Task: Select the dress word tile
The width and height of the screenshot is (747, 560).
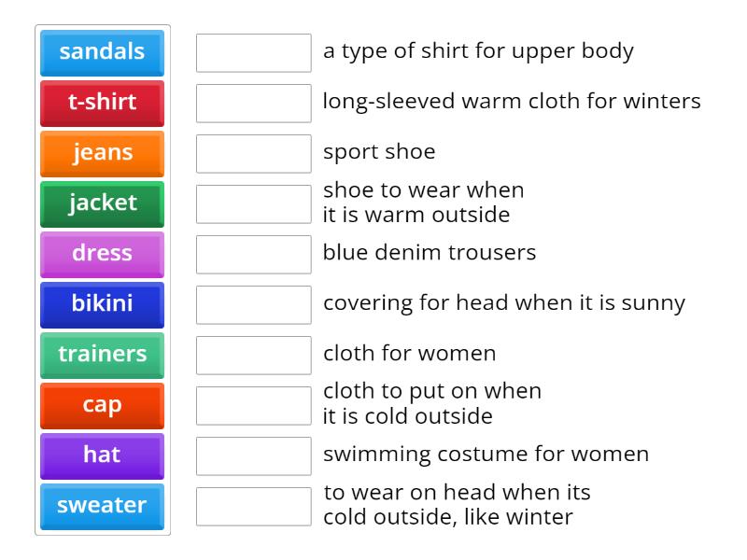Action: click(102, 254)
